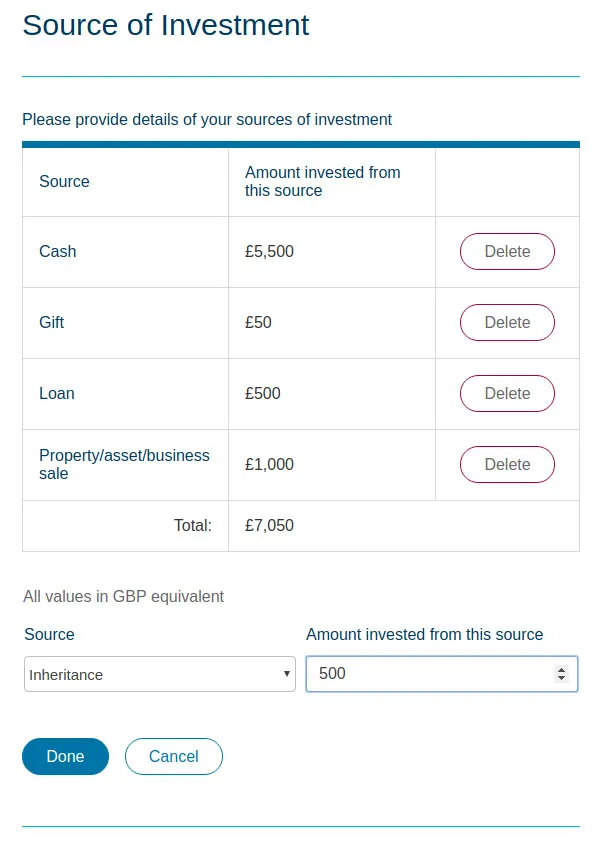Viewport: 605px width, 851px height.
Task: Decrease amount using the stepper down arrow
Action: [562, 678]
